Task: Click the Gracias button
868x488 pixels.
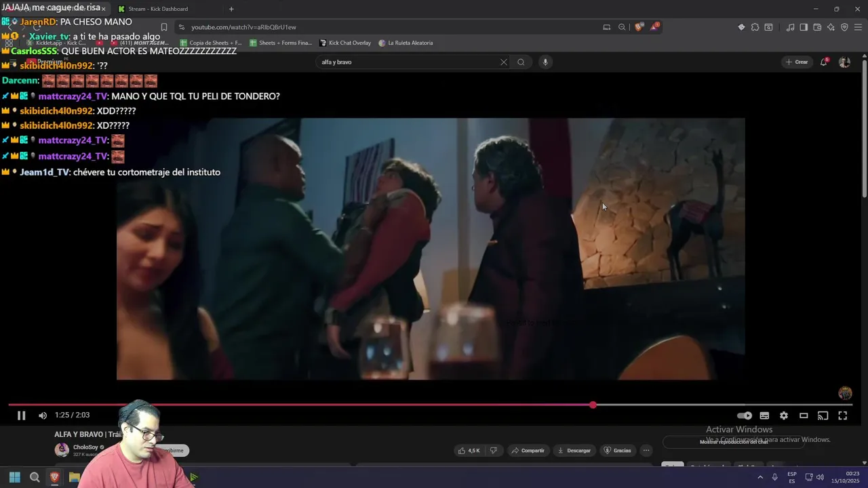Action: tap(617, 451)
